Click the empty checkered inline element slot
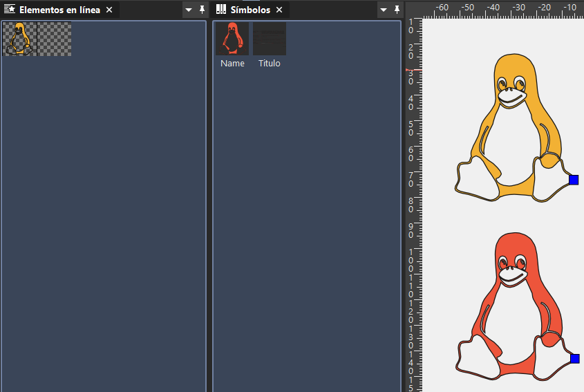The height and width of the screenshot is (392, 584). (54, 39)
